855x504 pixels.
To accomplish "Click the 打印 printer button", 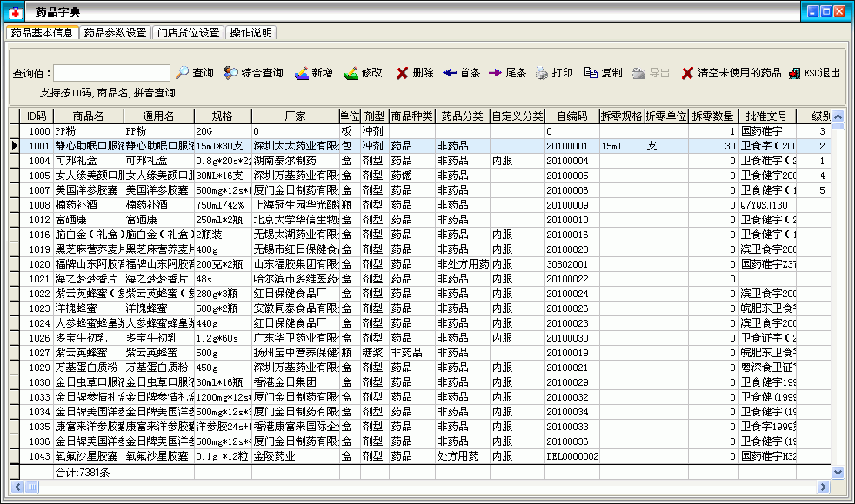I will click(x=554, y=73).
